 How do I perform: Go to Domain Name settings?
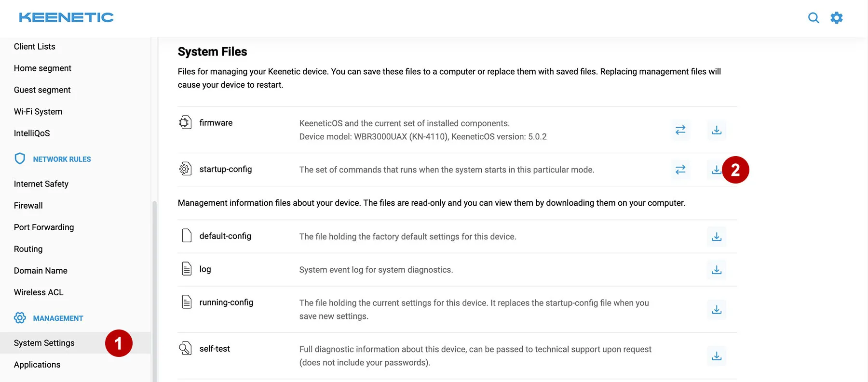click(41, 271)
